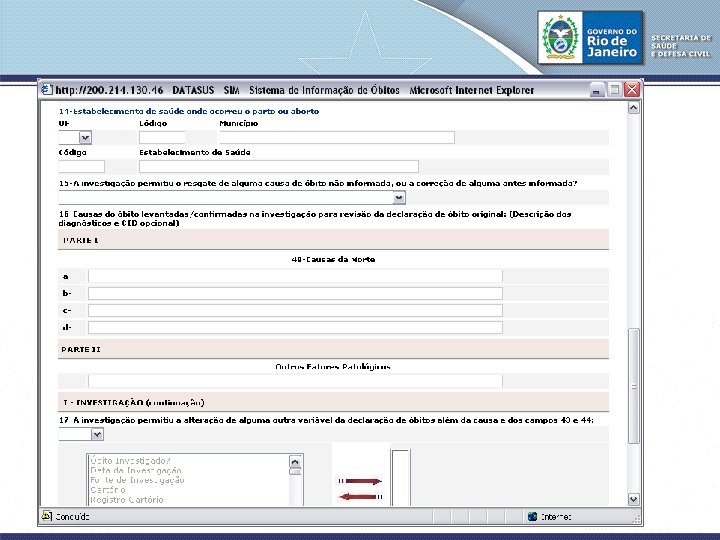The image size is (720, 540).
Task: Open the UF dropdown
Action: tap(85, 137)
